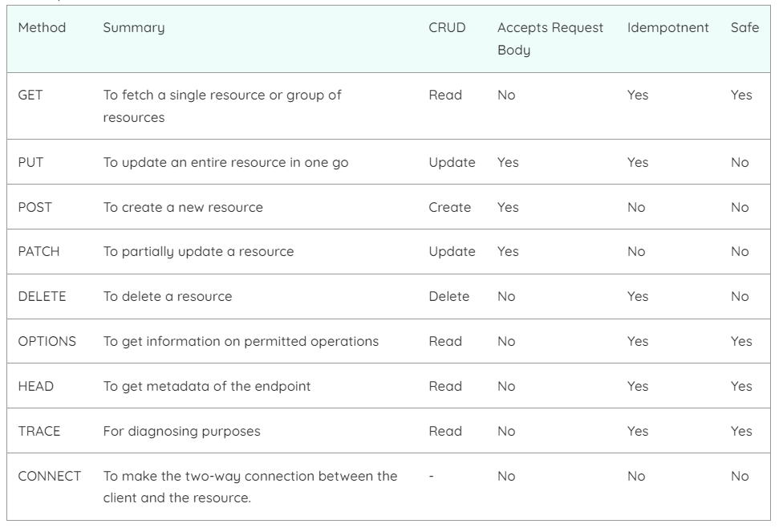The image size is (783, 532).
Task: Click the Method column header
Action: click(x=42, y=27)
